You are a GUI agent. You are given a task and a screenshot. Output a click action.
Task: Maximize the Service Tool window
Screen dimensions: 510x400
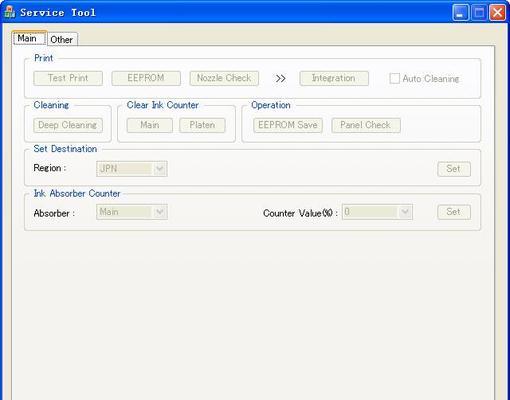[479, 13]
